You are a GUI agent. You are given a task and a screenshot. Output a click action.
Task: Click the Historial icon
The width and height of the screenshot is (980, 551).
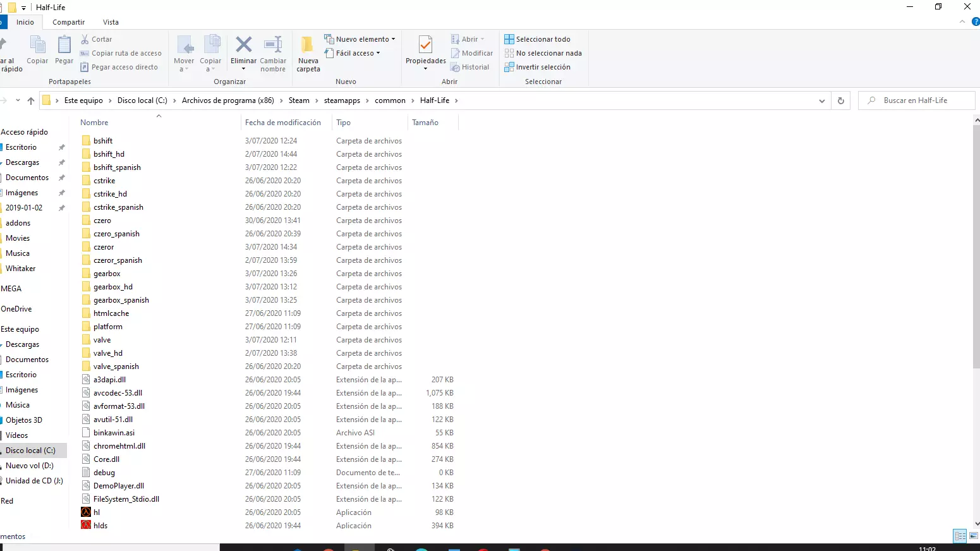pos(455,67)
